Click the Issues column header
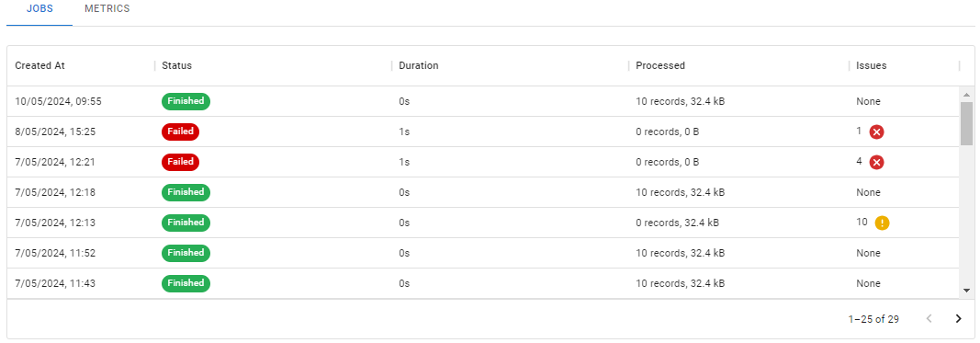Screen dimensions: 980x343 tap(872, 65)
